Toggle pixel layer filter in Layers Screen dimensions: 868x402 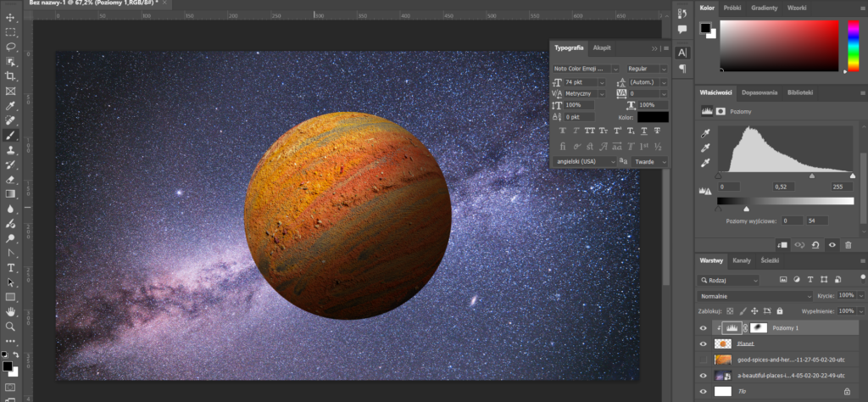tap(783, 280)
